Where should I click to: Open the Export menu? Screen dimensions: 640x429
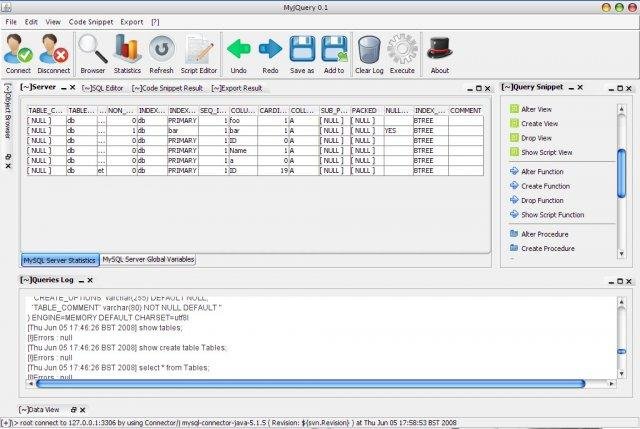click(131, 21)
